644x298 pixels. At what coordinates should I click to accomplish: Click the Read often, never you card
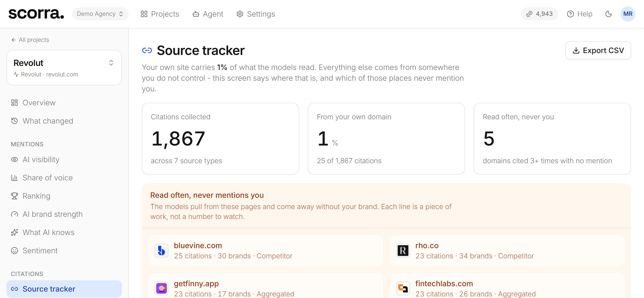click(x=552, y=139)
